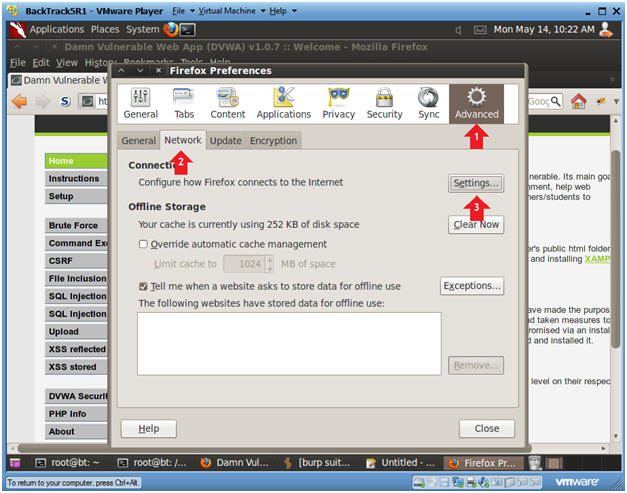Open Virtual Machine dropdown menu
Image resolution: width=627 pixels, height=493 pixels.
[x=232, y=11]
